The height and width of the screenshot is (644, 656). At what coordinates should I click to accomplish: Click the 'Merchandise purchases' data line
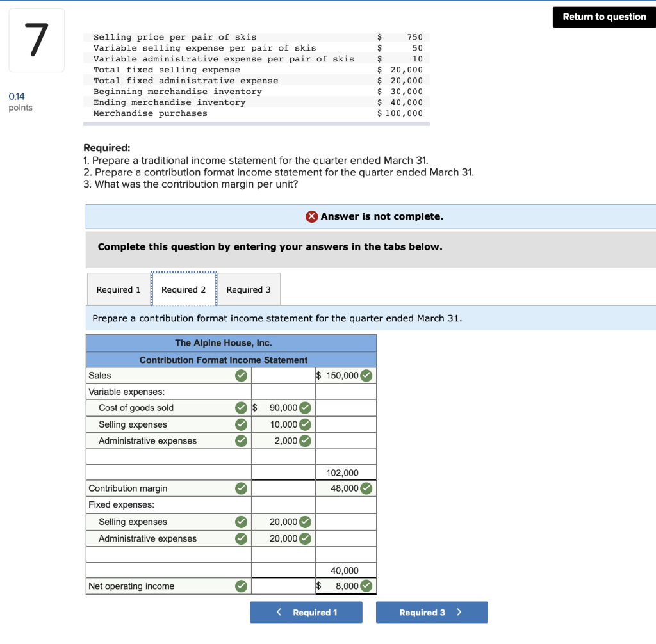pyautogui.click(x=256, y=113)
